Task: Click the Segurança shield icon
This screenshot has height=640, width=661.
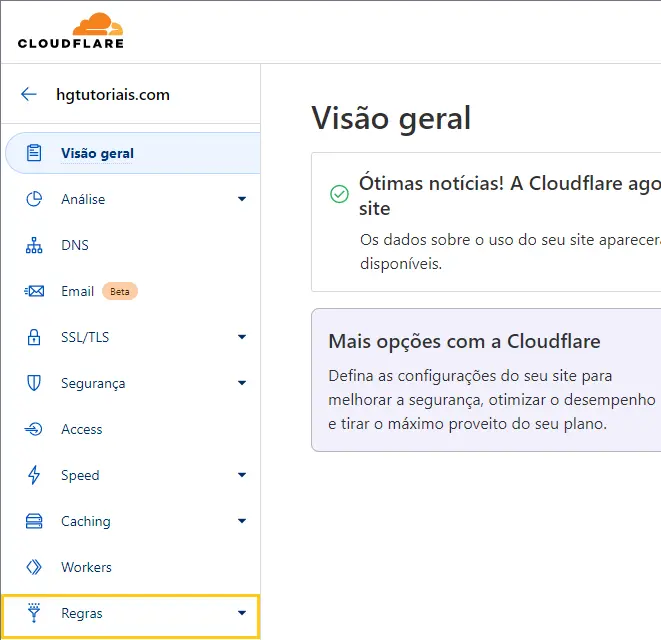Action: (34, 383)
